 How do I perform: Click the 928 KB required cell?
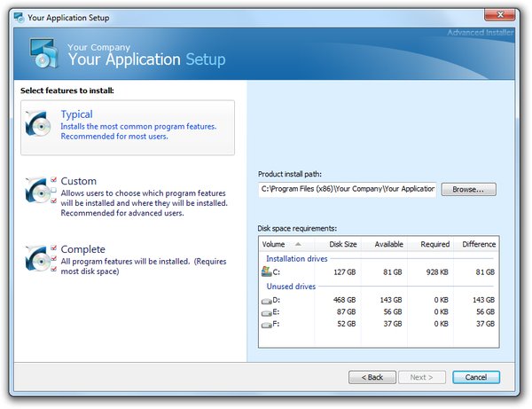click(x=437, y=271)
